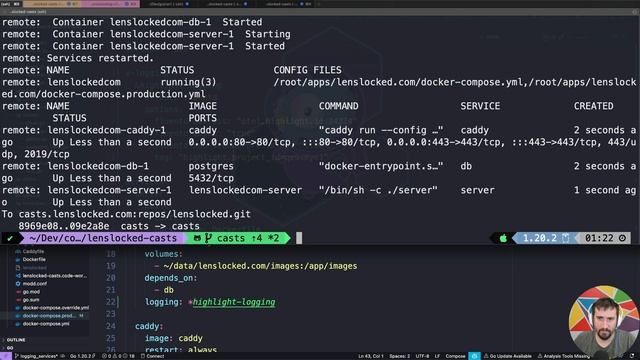Open modd.conf in the explorer
Screen dimensions: 640x360
pyautogui.click(x=34, y=284)
